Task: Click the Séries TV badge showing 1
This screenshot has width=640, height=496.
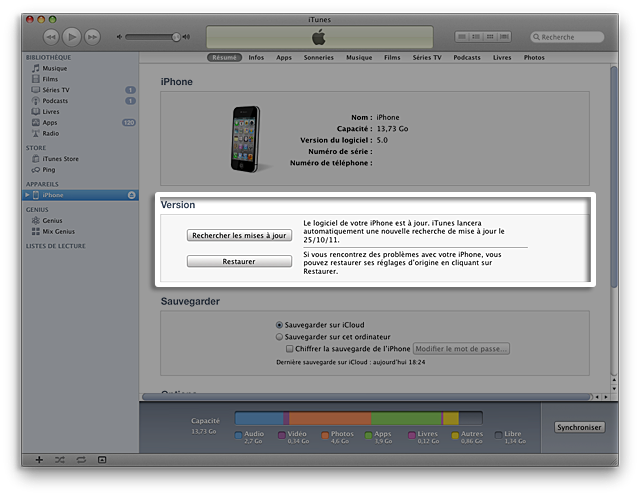Action: (130, 90)
